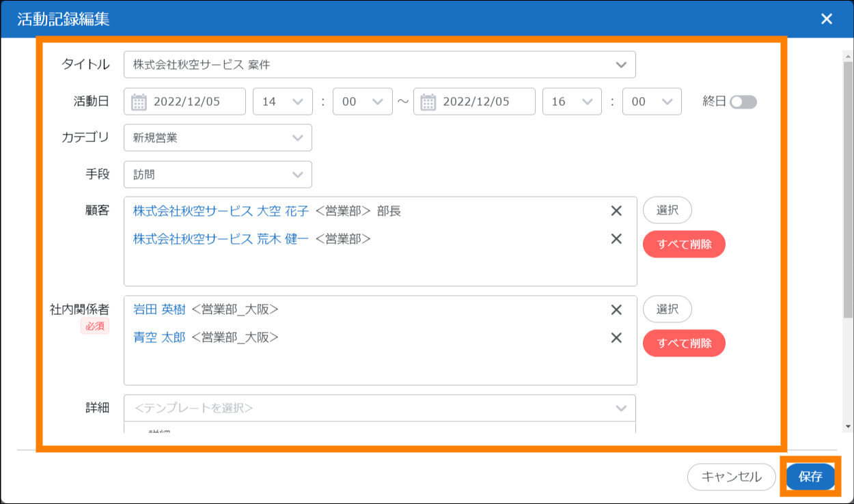Click the 保存 button

tap(810, 477)
